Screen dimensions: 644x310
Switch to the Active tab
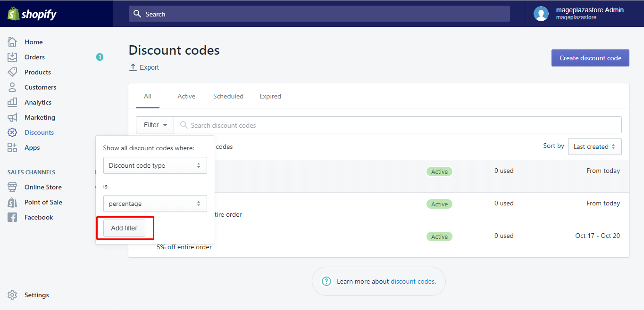click(186, 96)
